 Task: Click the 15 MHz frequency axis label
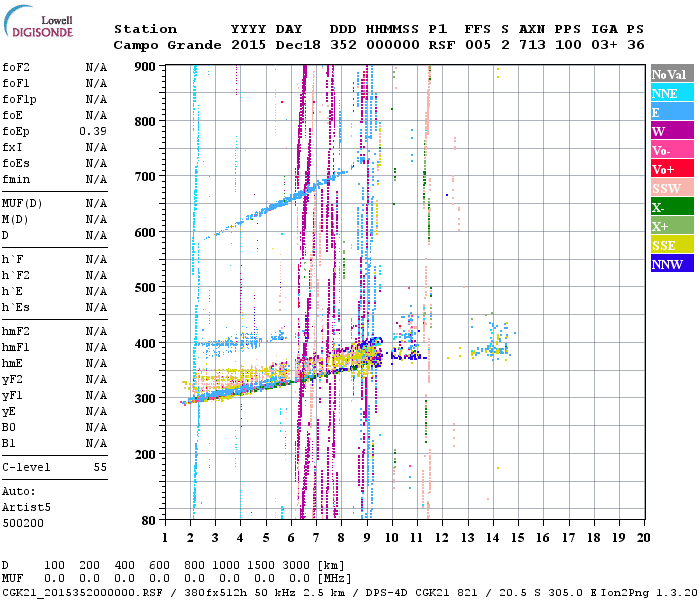[x=517, y=538]
